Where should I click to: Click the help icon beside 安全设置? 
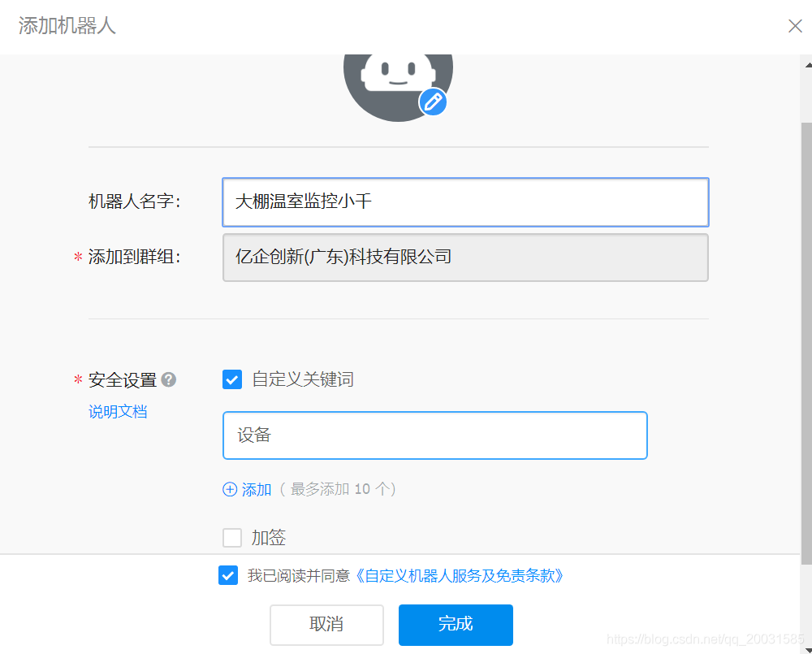[x=169, y=380]
